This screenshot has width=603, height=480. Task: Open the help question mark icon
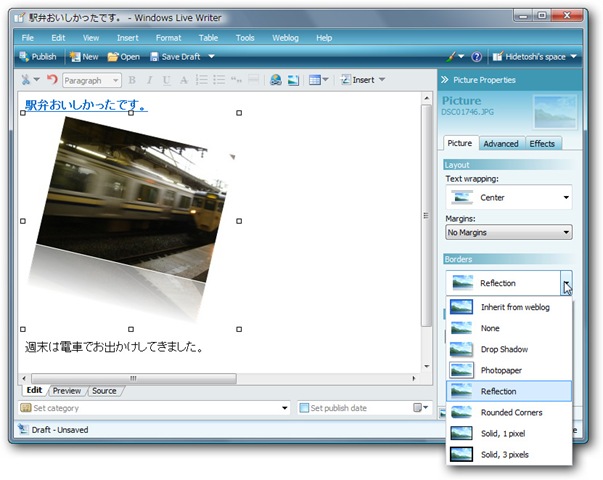click(x=476, y=57)
